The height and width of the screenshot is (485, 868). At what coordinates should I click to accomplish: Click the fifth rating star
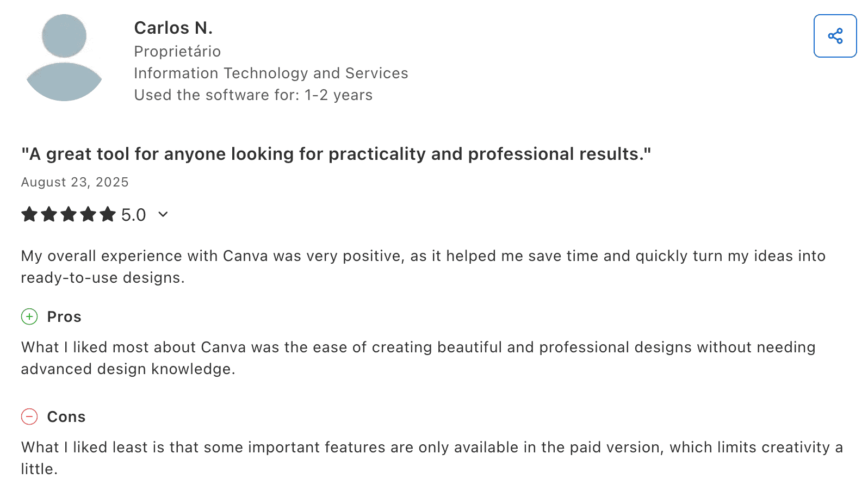pos(108,214)
